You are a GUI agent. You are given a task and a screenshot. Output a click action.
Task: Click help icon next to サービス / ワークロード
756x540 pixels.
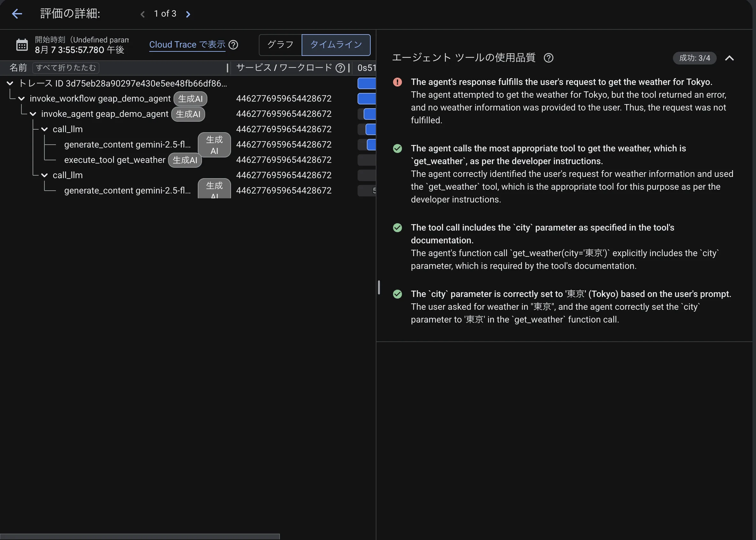(340, 68)
